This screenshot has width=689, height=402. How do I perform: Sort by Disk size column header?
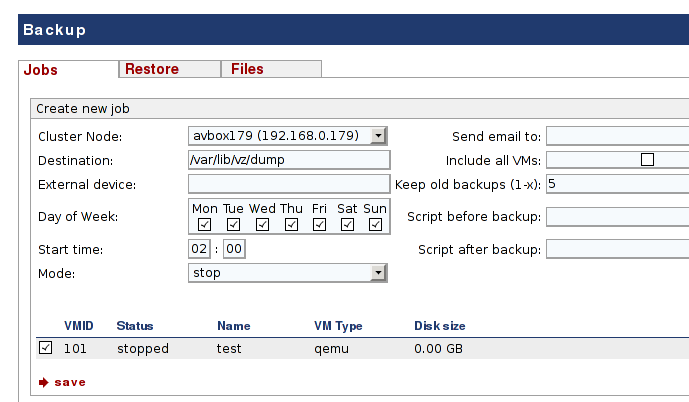(x=440, y=326)
